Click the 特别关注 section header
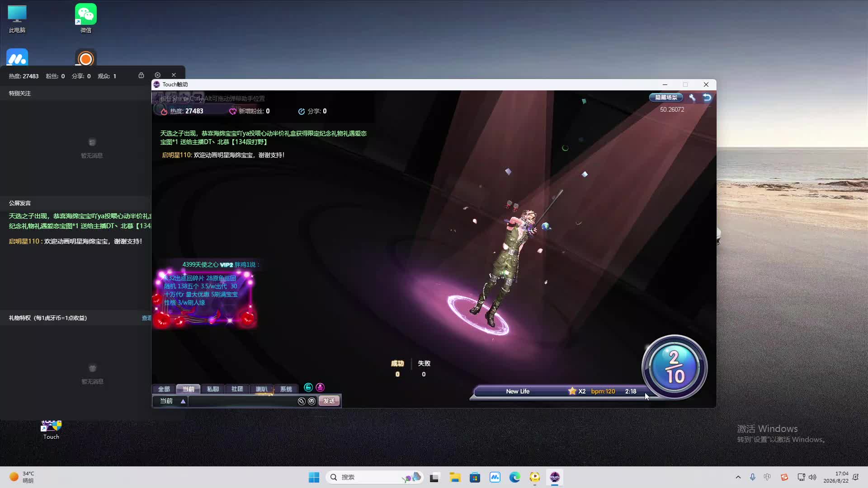868x488 pixels. [20, 94]
